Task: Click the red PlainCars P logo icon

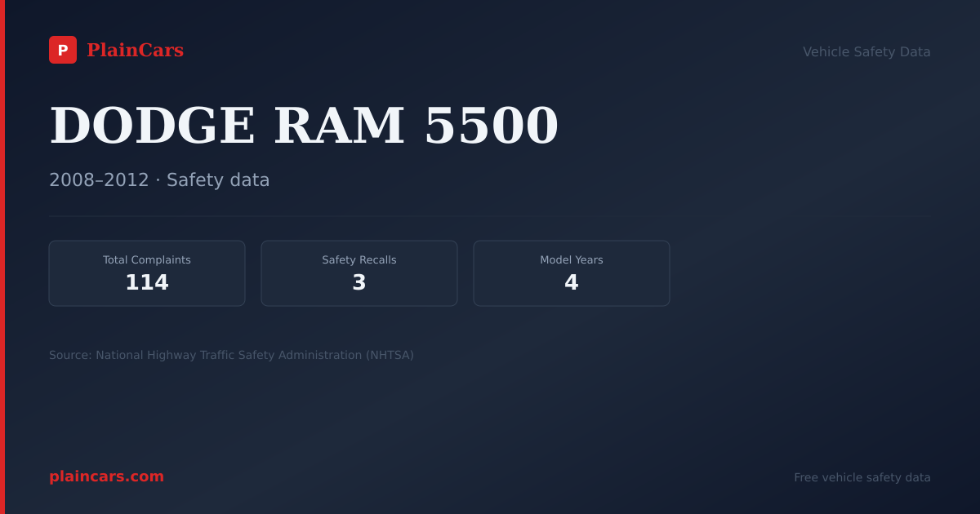Action: coord(63,50)
